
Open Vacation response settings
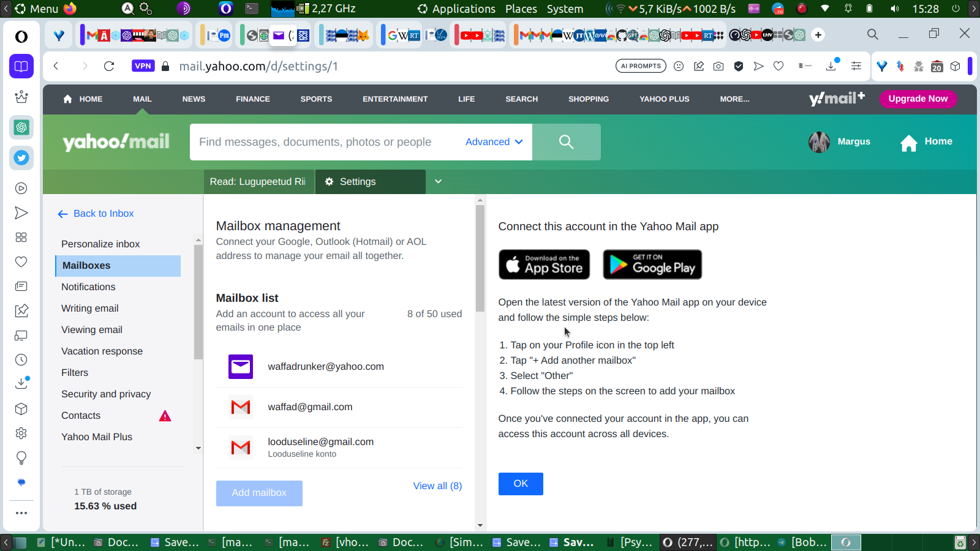coord(102,351)
